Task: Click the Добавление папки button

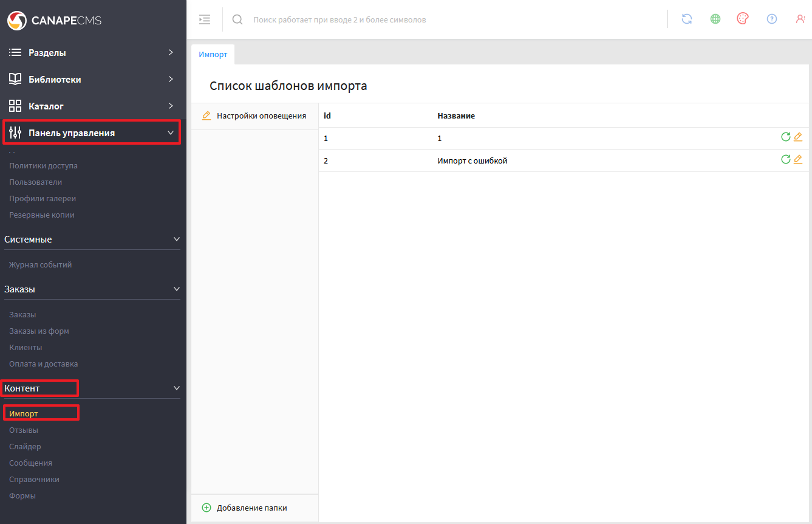Action: coord(251,508)
